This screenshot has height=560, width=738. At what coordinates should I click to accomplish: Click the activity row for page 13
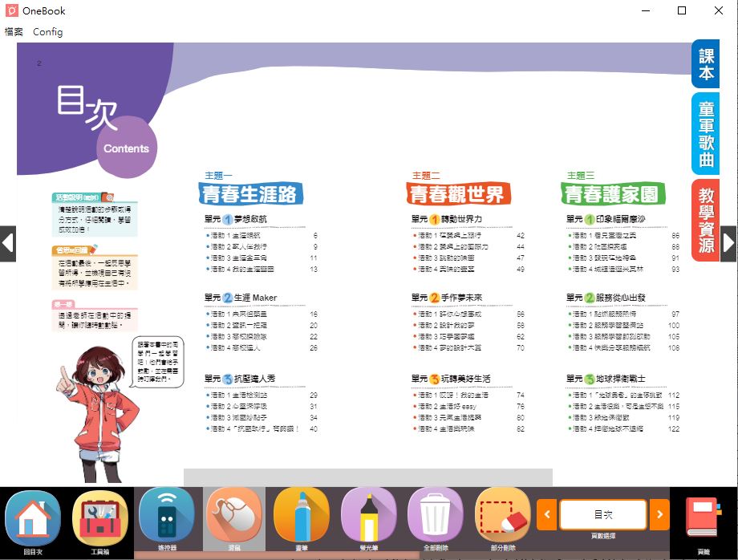click(x=262, y=270)
